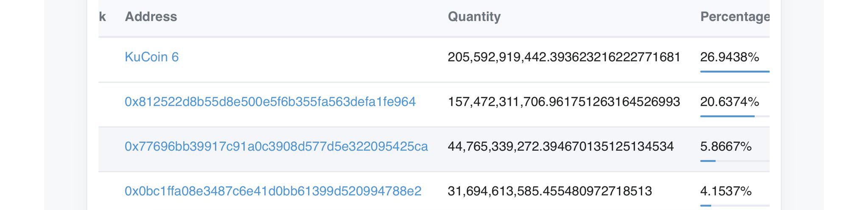
Task: Select the quantity starting 31,694,613,585
Action: click(x=550, y=191)
